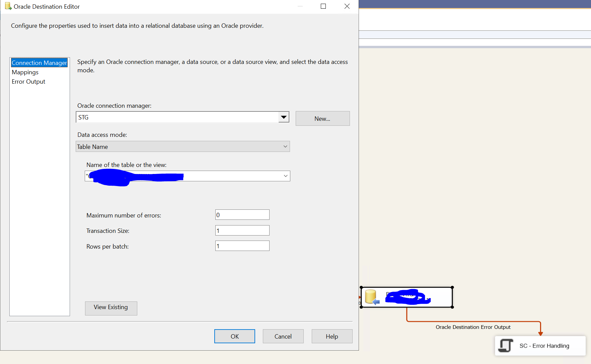Click SC - Error Handling script icon

(506, 346)
